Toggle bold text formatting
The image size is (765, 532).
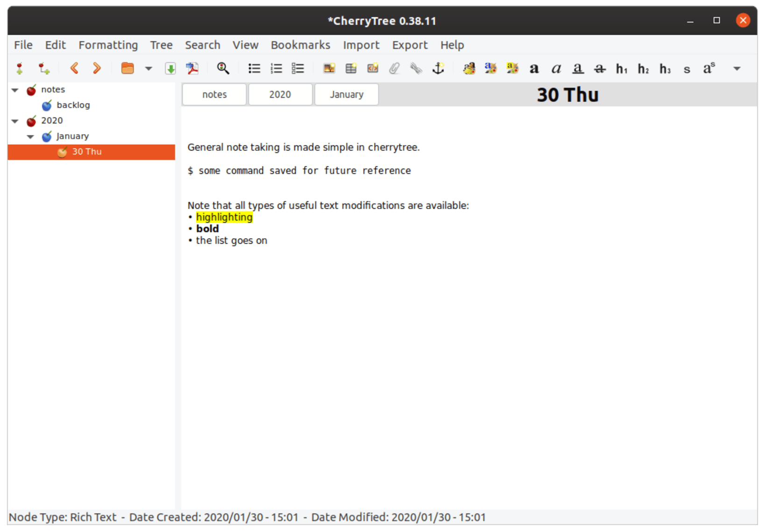(x=534, y=69)
